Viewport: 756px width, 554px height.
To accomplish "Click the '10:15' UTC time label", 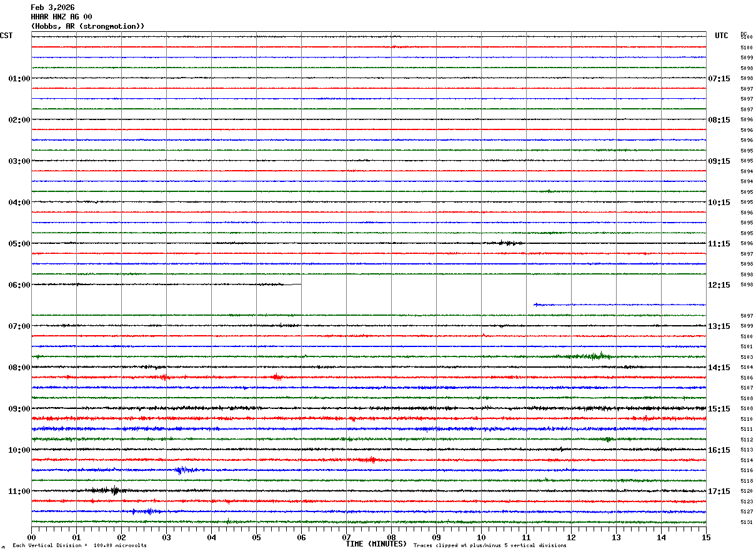I will (719, 203).
